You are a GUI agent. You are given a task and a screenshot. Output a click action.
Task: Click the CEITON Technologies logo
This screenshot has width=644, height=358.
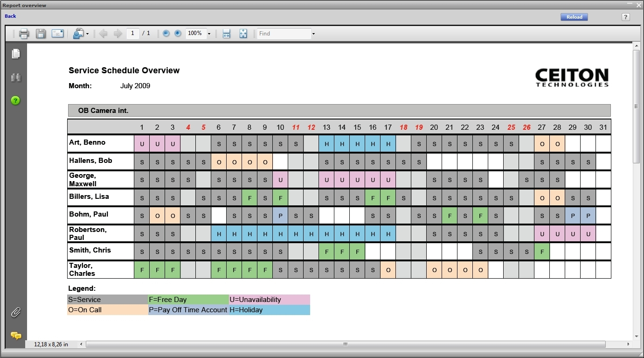(572, 77)
